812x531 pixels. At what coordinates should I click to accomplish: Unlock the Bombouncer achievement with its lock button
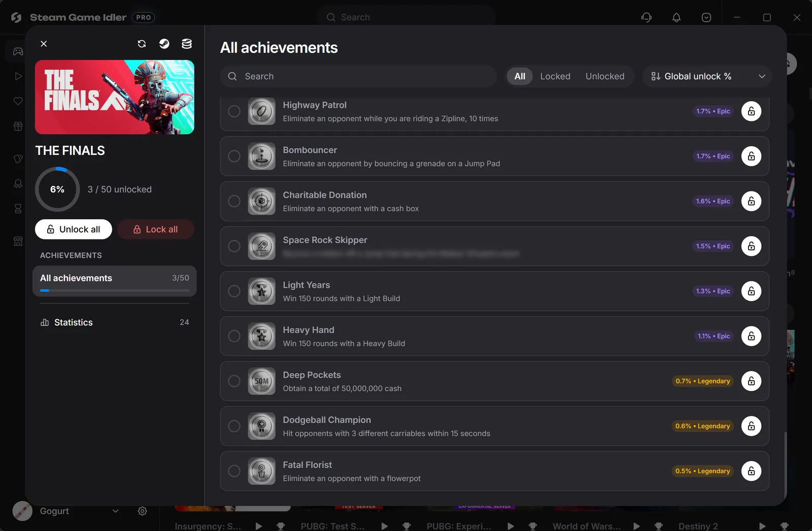click(x=751, y=156)
